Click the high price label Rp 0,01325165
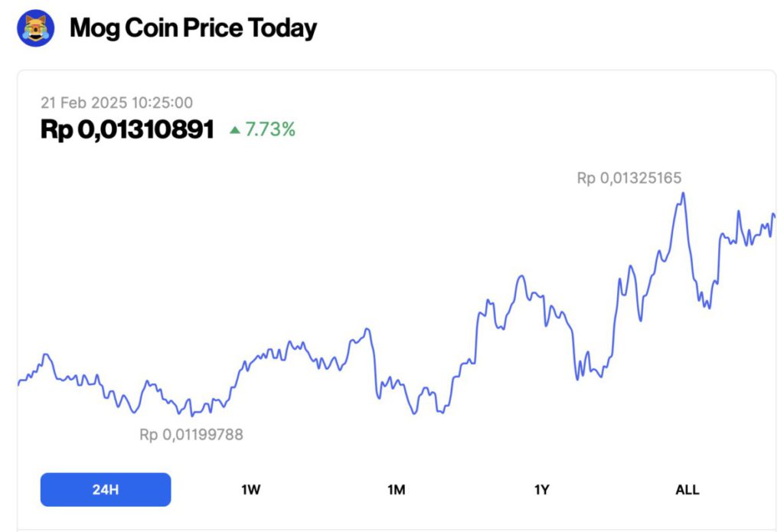Image resolution: width=784 pixels, height=532 pixels. pyautogui.click(x=631, y=178)
